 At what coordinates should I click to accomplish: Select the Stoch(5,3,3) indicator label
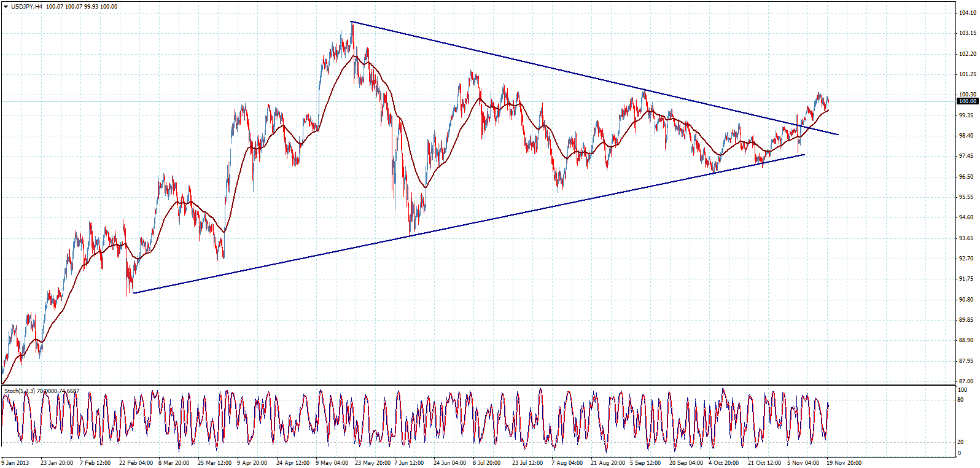20,391
